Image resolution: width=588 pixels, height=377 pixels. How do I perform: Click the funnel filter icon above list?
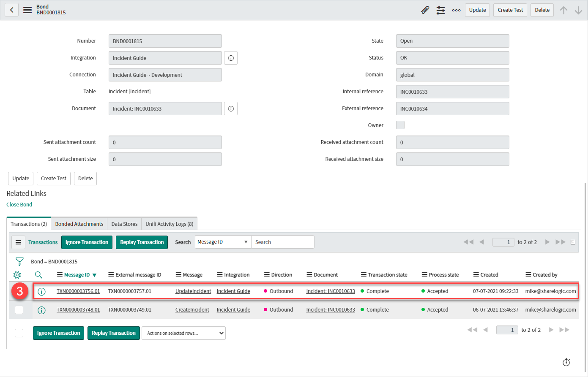tap(19, 262)
